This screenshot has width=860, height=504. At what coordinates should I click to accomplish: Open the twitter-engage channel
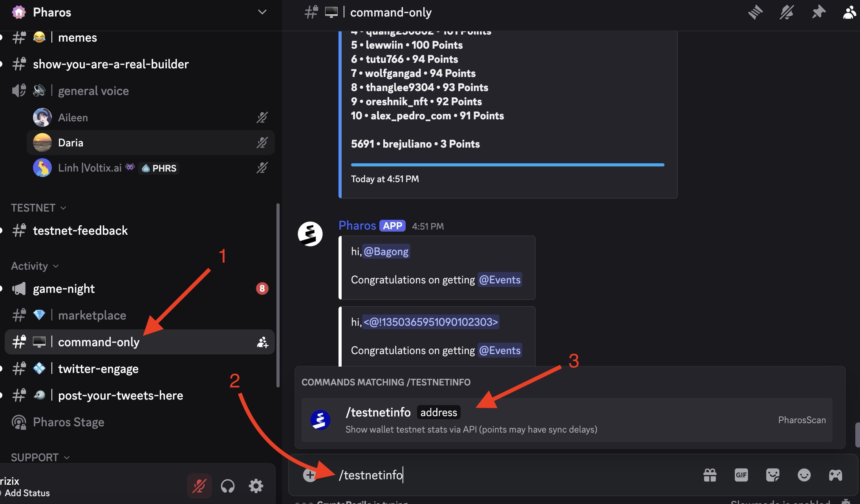pyautogui.click(x=139, y=369)
